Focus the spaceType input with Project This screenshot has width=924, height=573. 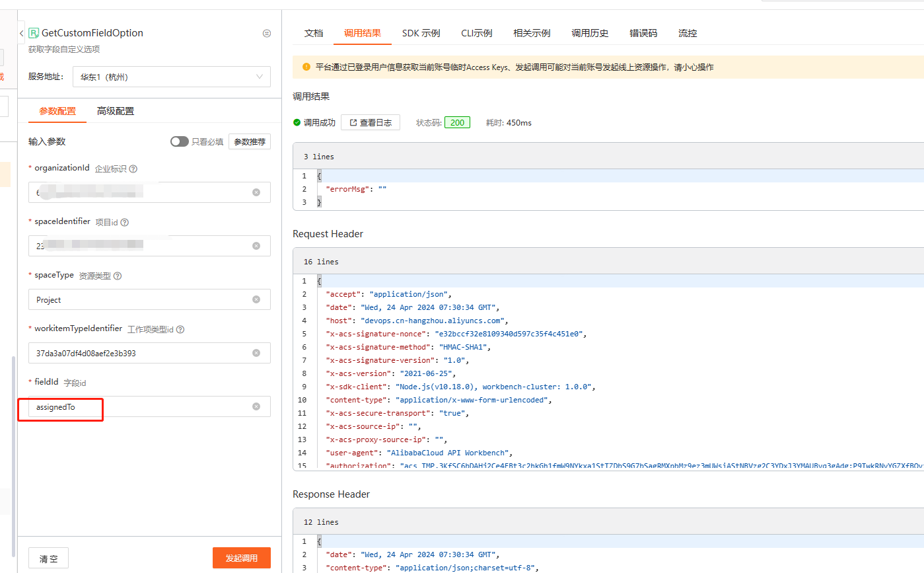coord(149,299)
